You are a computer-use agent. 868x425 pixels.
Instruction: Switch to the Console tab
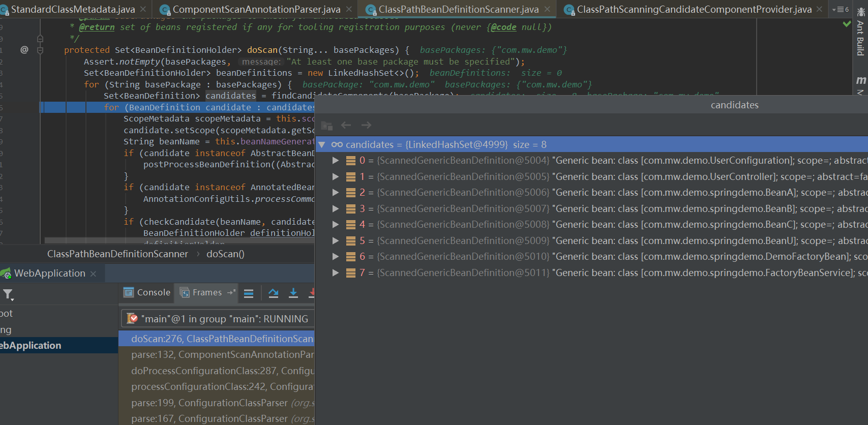(x=147, y=292)
